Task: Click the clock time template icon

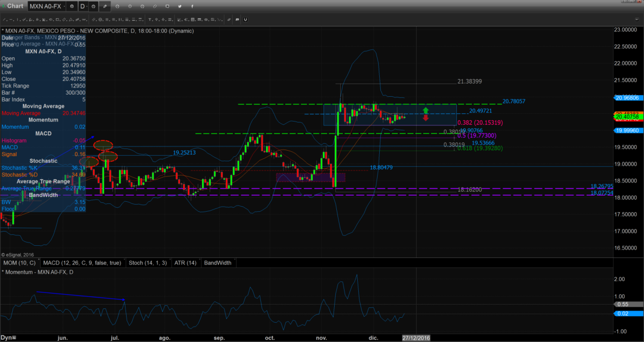Action: click(x=93, y=6)
